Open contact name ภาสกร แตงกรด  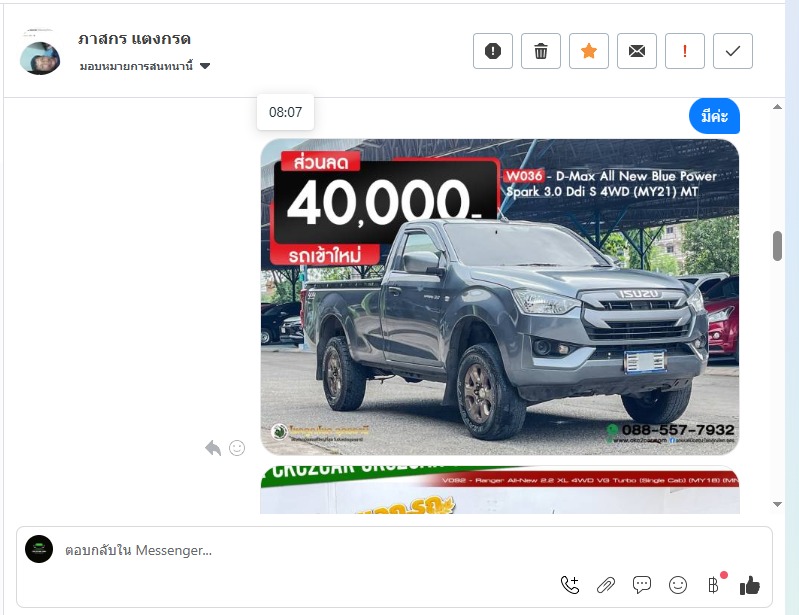click(x=135, y=39)
